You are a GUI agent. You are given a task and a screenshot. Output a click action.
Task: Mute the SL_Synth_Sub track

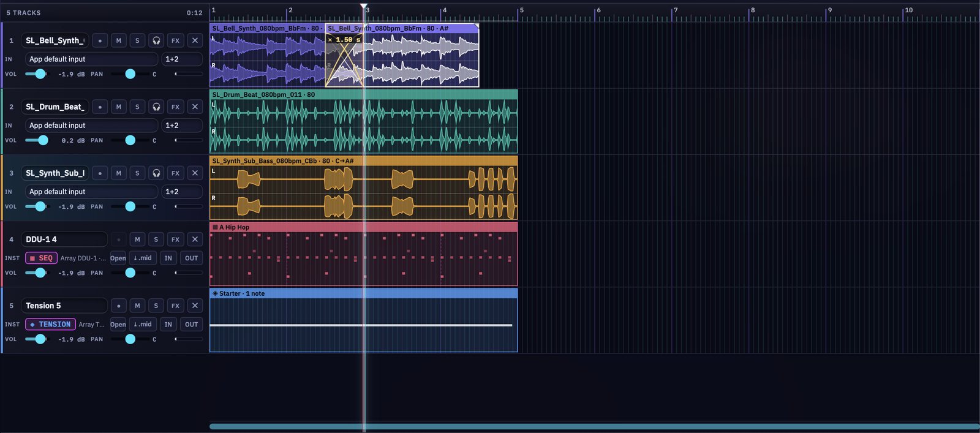pyautogui.click(x=119, y=173)
